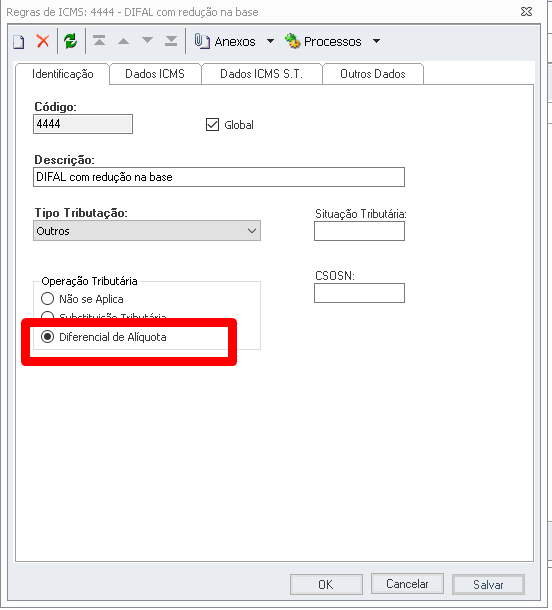Click the Descrição text field

219,177
